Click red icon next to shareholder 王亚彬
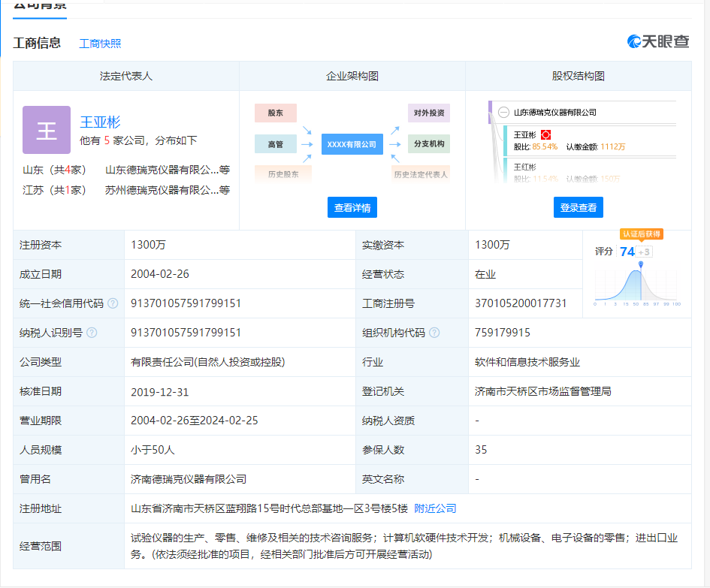This screenshot has height=588, width=710. [x=545, y=134]
